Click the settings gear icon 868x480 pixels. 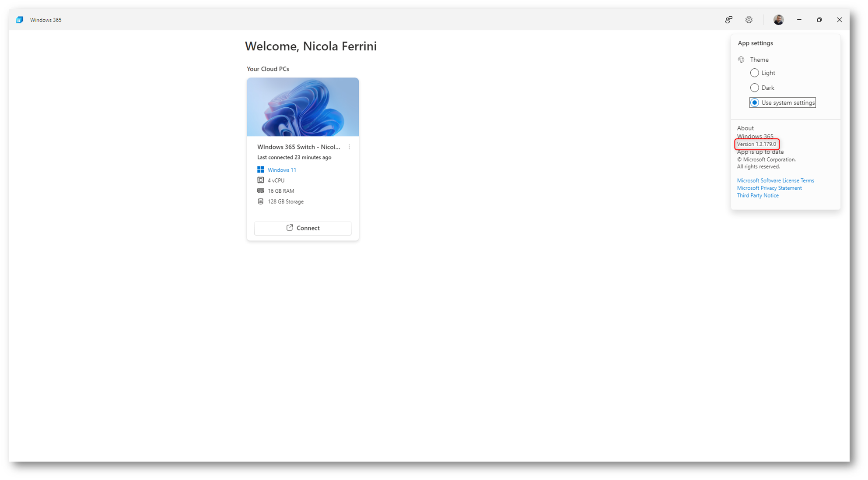coord(749,20)
